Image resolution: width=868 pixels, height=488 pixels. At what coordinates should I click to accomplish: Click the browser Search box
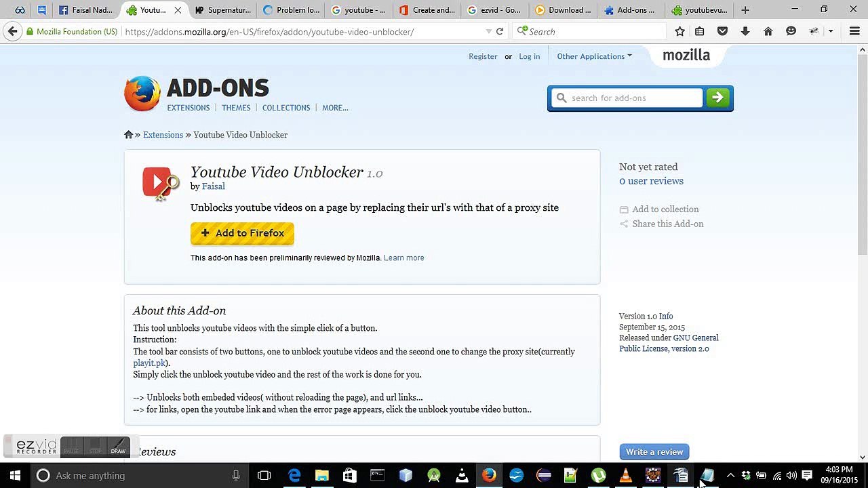pyautogui.click(x=590, y=31)
